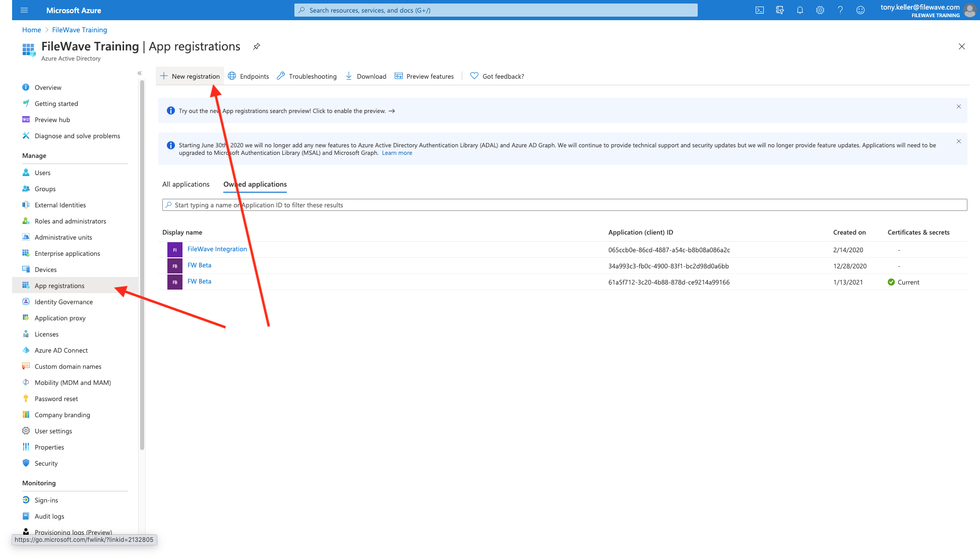Open Endpoints from the toolbar
This screenshot has width=980, height=559.
pos(249,76)
